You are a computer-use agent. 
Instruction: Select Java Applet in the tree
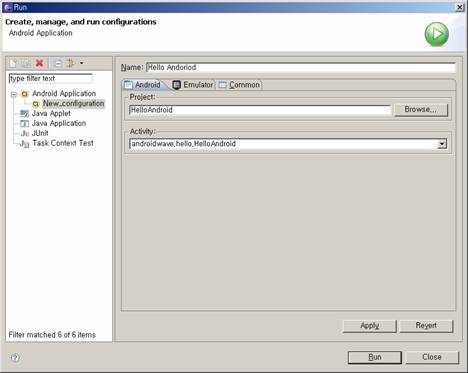coord(51,114)
